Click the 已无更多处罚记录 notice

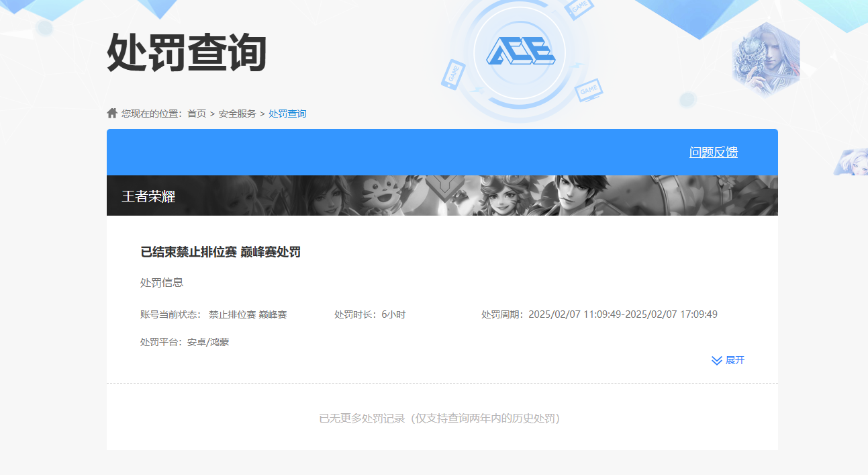coord(440,419)
